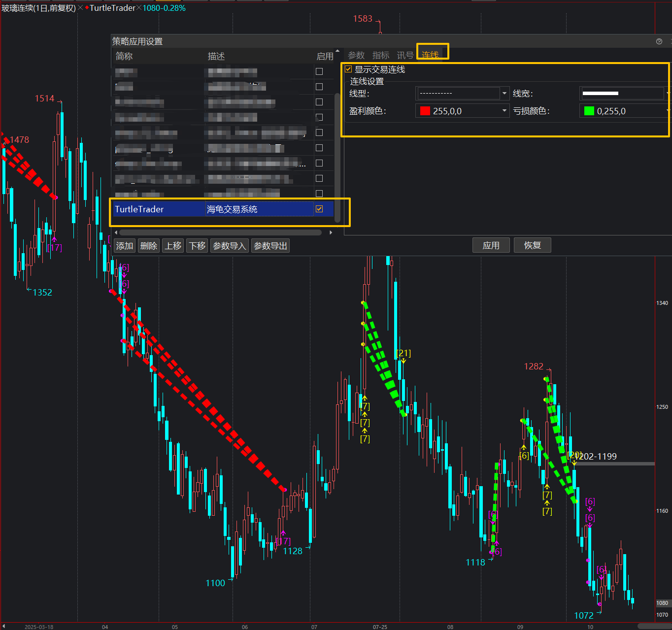Viewport: 672px width, 630px height.
Task: Expand the 盈利颜色 profit color dropdown
Action: click(504, 111)
